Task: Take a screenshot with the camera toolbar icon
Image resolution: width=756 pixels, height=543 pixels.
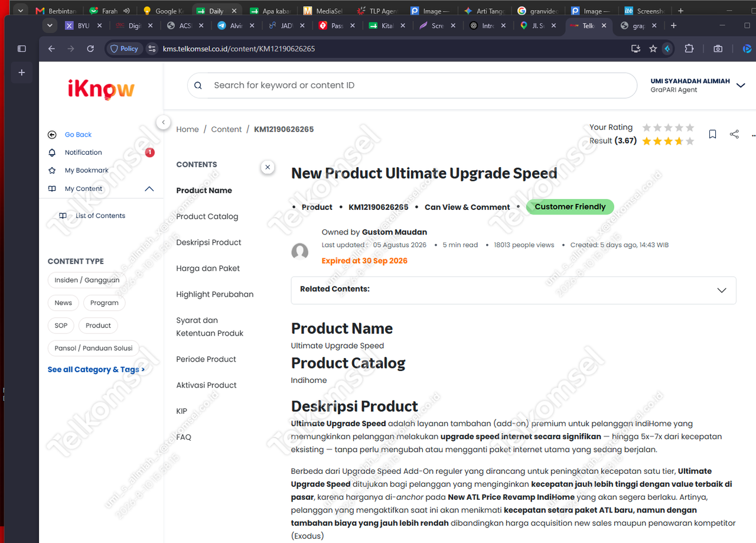Action: click(x=718, y=48)
